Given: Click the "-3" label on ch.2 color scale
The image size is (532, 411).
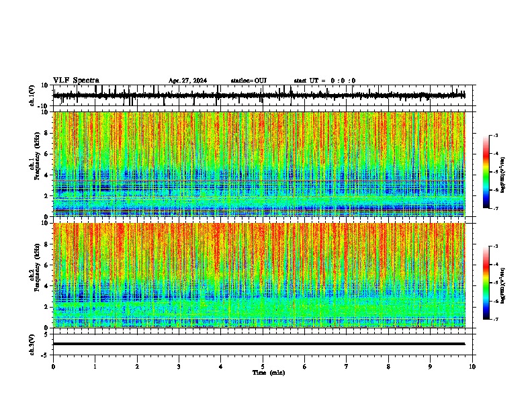Looking at the screenshot, I should (496, 246).
